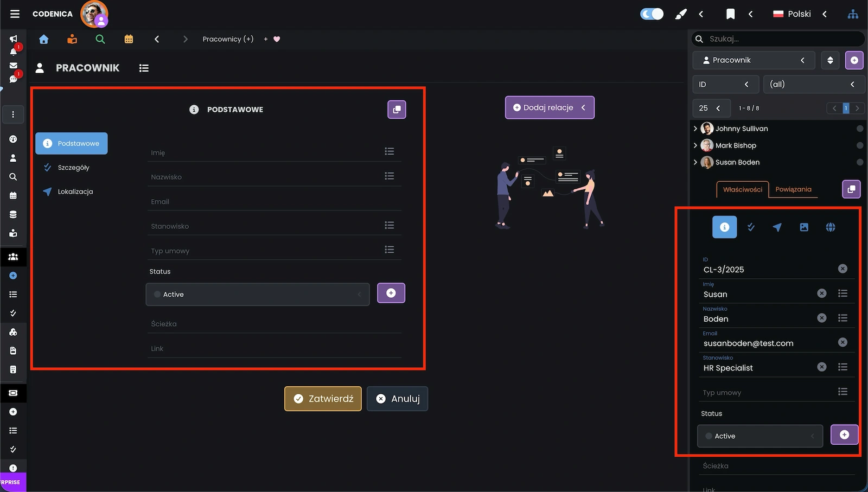
Task: Click the home icon in toolbar
Action: coord(44,39)
